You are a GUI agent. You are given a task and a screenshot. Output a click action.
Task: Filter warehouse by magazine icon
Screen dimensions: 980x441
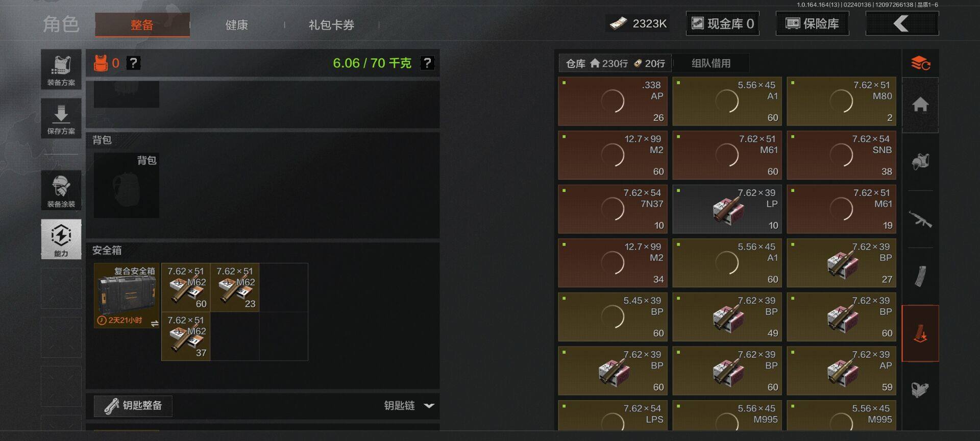click(x=920, y=276)
